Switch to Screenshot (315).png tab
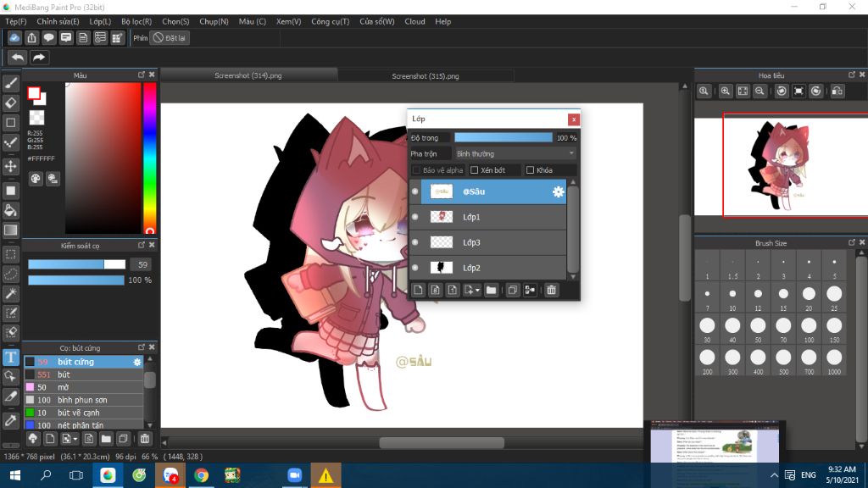The width and height of the screenshot is (868, 488). [x=426, y=75]
